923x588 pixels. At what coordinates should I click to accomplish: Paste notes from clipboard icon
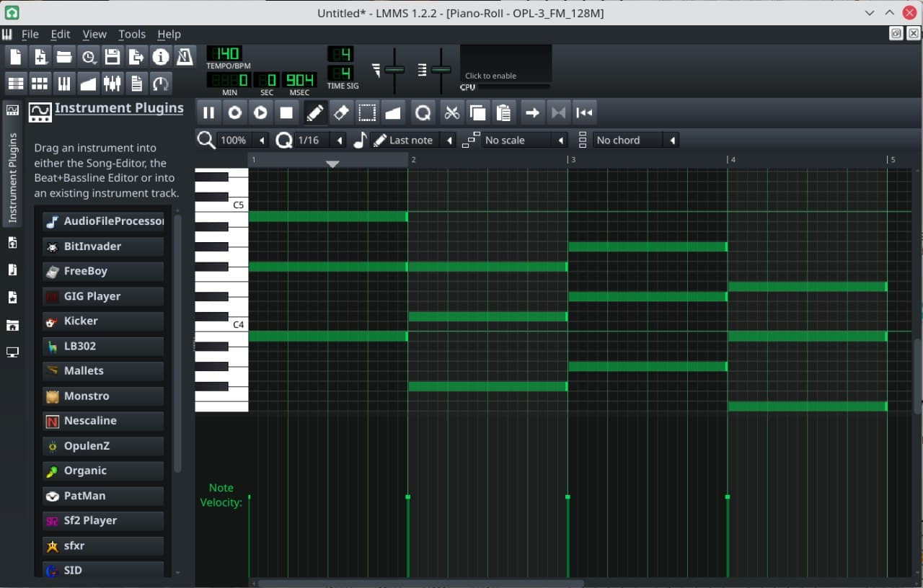pyautogui.click(x=503, y=112)
